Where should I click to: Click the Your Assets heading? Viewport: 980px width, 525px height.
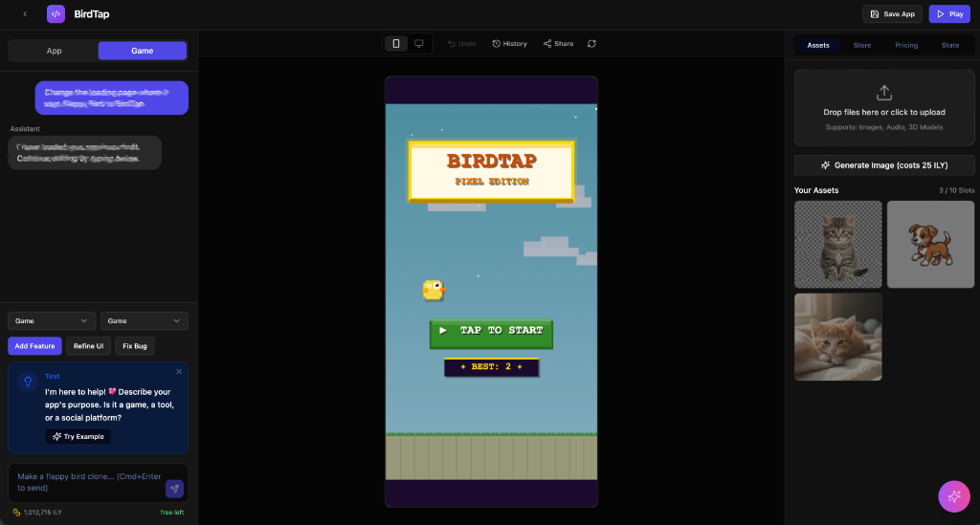click(x=816, y=190)
